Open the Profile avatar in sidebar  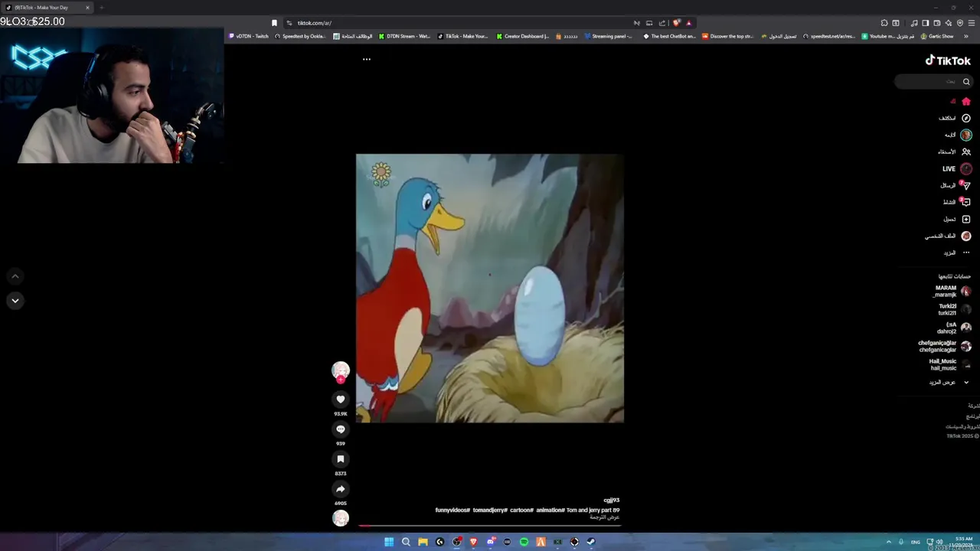click(x=966, y=236)
